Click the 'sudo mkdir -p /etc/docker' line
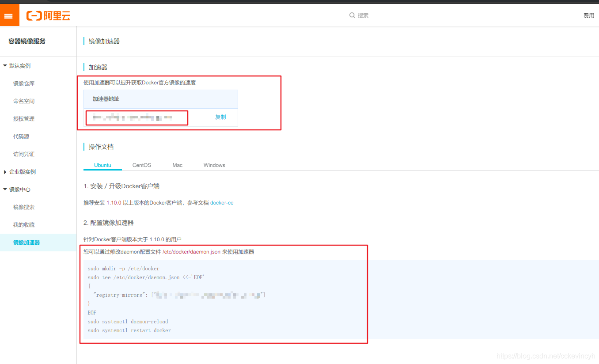 [124, 269]
